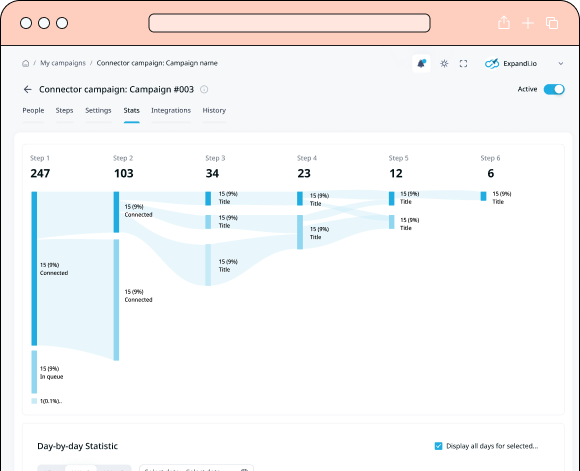The image size is (580, 471).
Task: Expand the Expandi.io account dropdown chevron
Action: click(x=561, y=64)
